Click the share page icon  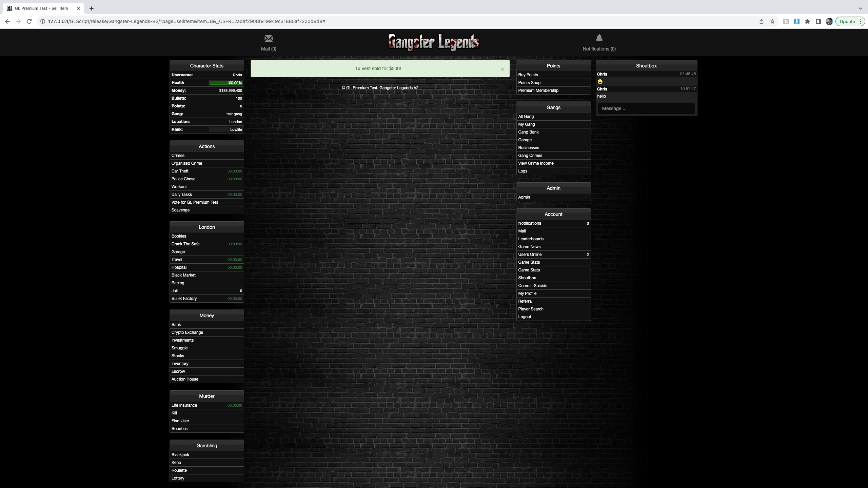pyautogui.click(x=762, y=21)
